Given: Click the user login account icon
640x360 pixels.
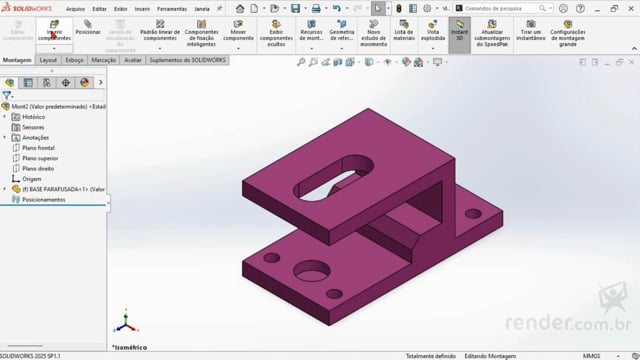Looking at the screenshot, I should 563,8.
